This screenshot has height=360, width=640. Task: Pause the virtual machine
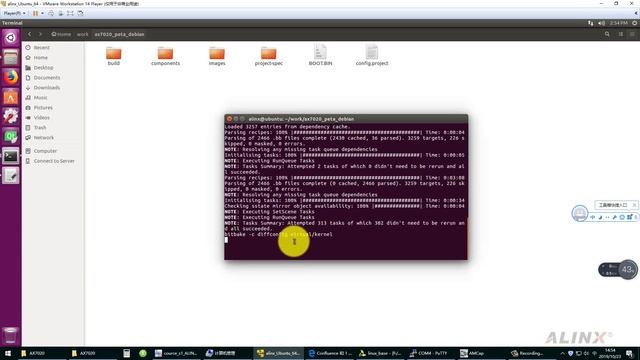[36, 13]
